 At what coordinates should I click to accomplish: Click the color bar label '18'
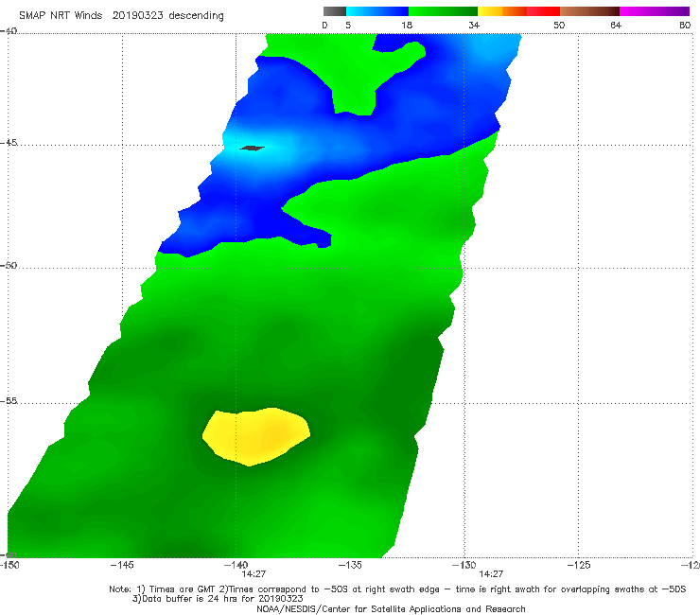click(x=407, y=26)
